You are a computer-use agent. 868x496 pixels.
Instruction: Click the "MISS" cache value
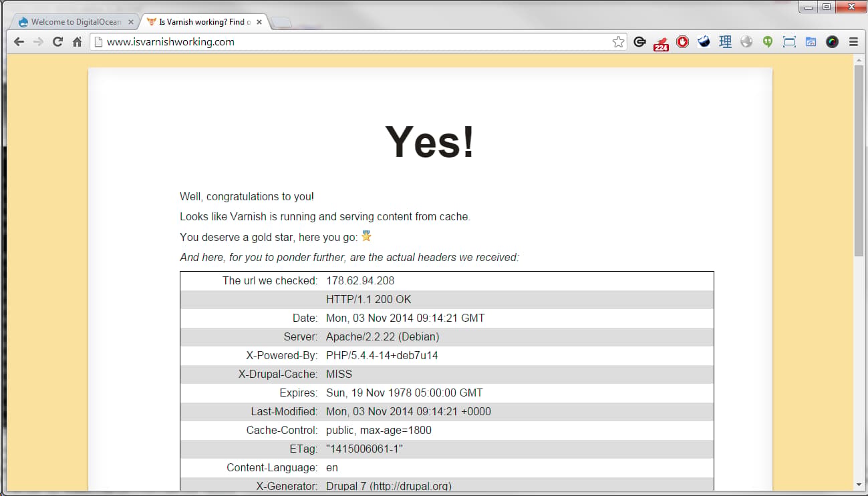click(339, 375)
